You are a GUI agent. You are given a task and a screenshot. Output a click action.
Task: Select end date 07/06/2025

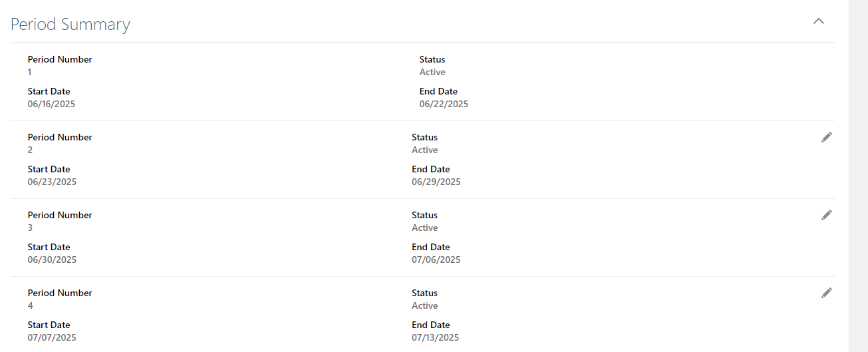tap(436, 260)
